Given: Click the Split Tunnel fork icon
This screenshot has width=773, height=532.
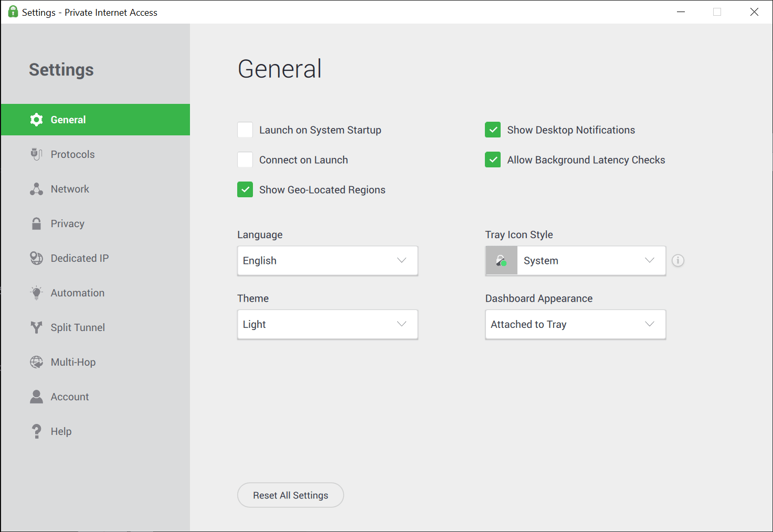Looking at the screenshot, I should 36,327.
